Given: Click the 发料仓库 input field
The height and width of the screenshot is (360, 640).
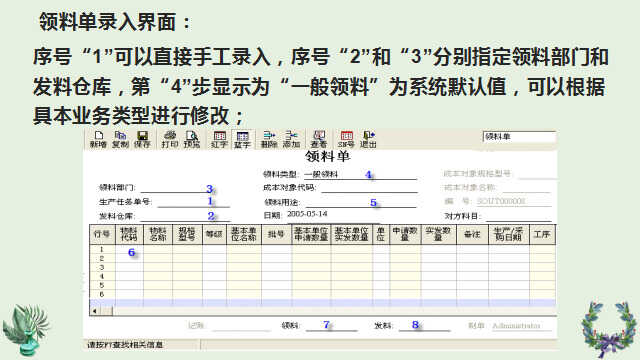Looking at the screenshot, I should [x=184, y=216].
